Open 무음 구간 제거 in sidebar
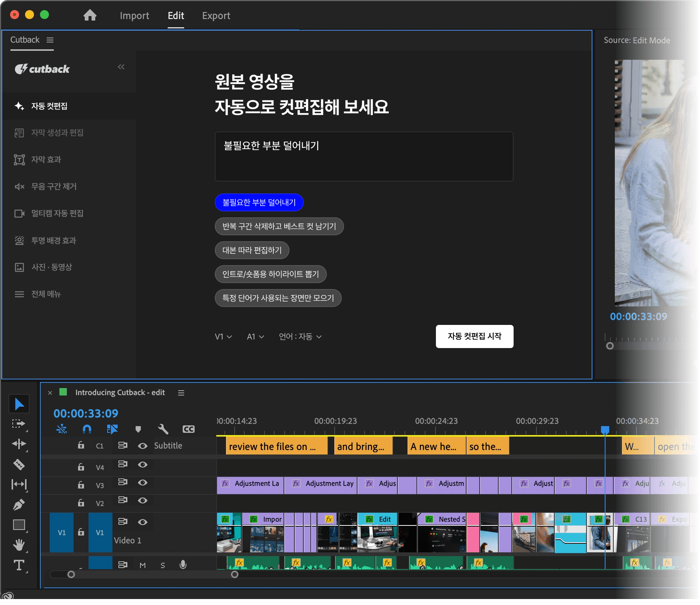Image resolution: width=700 pixels, height=605 pixels. (x=54, y=186)
